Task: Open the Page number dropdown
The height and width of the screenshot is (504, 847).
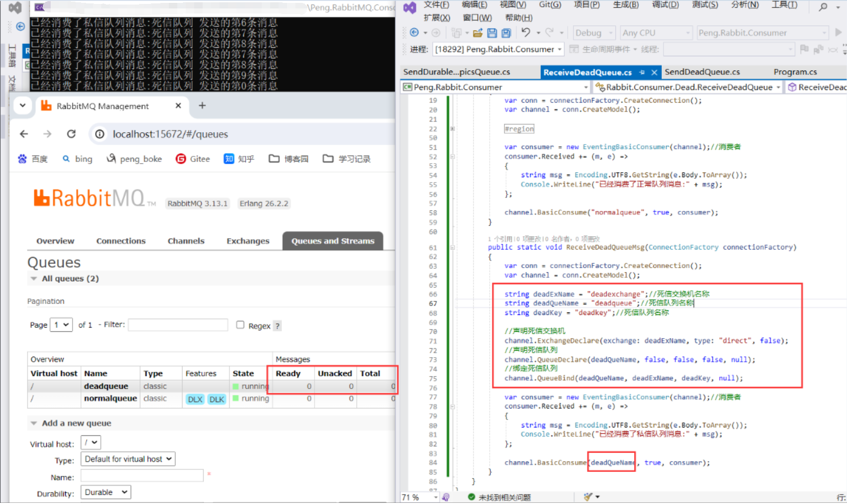Action: (61, 325)
